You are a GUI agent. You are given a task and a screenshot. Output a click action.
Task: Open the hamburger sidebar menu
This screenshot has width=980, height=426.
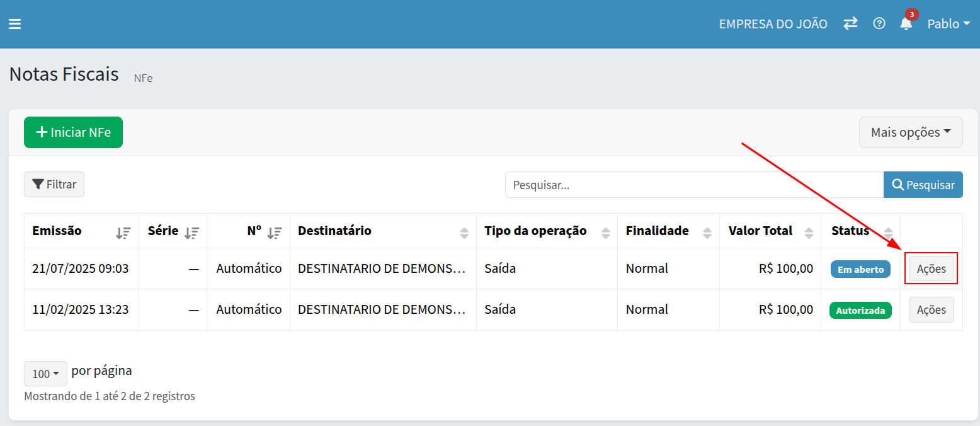click(14, 24)
